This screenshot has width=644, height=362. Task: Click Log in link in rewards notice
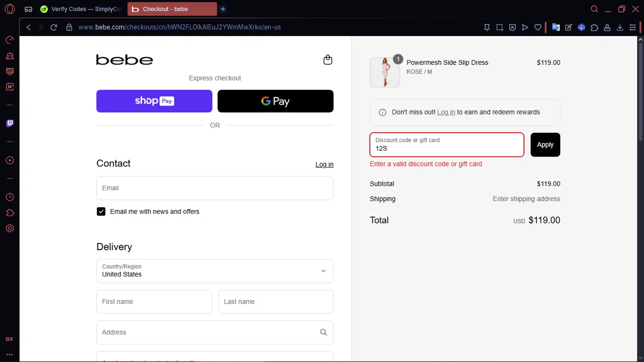(446, 112)
